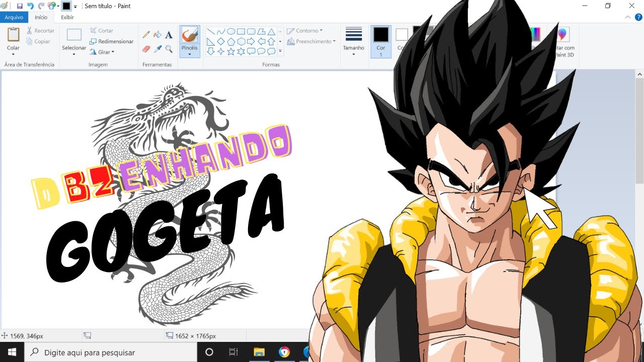
Task: Click the Cortar crop button
Action: coord(102,31)
